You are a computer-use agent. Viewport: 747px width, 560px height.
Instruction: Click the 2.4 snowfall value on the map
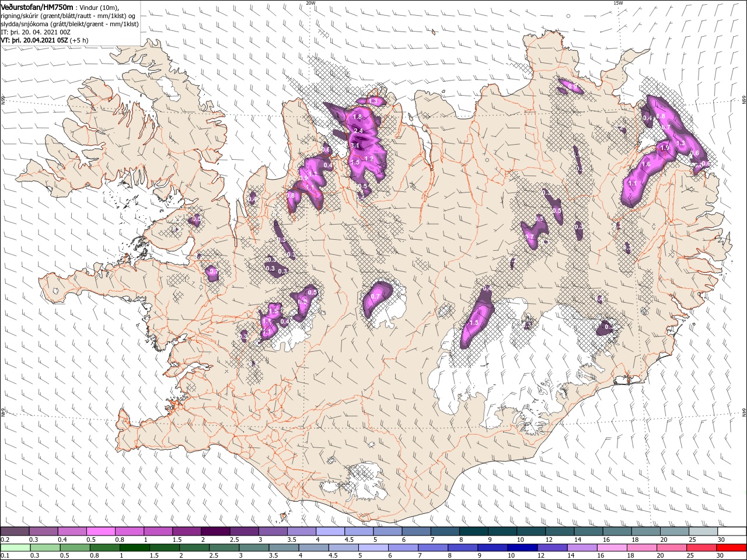(x=358, y=130)
